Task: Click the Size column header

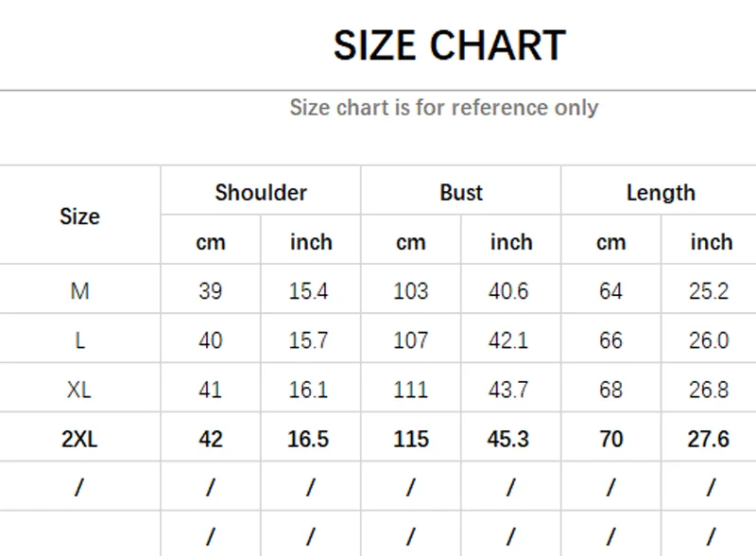Action: point(79,217)
